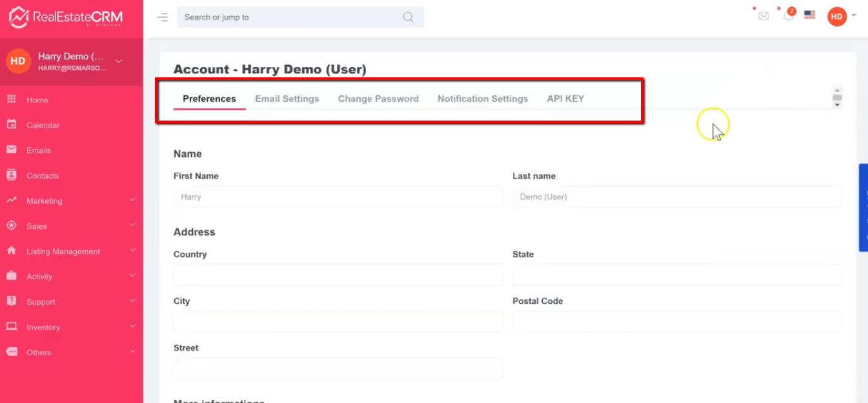The width and height of the screenshot is (868, 403).
Task: Click the Emails envelope icon in sidebar
Action: [x=11, y=150]
